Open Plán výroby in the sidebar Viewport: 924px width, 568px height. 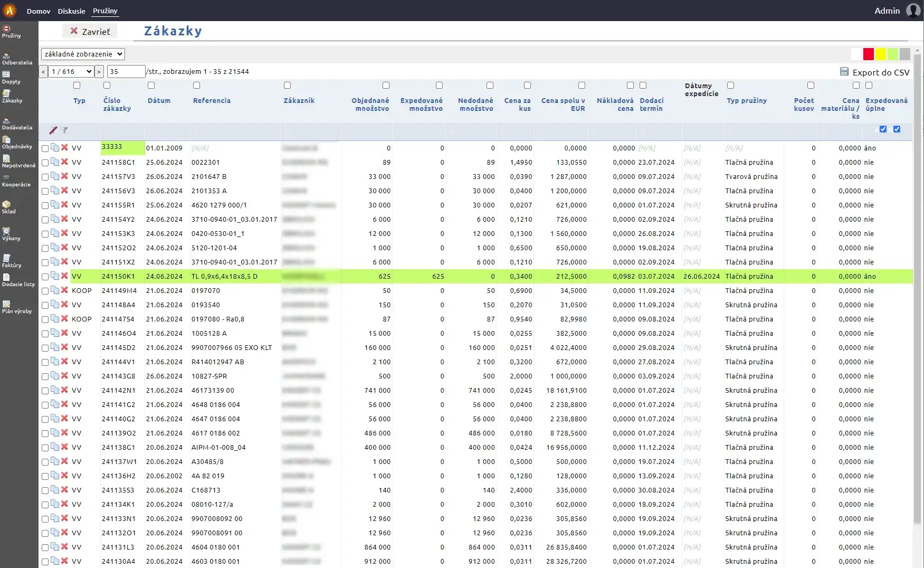click(x=17, y=307)
